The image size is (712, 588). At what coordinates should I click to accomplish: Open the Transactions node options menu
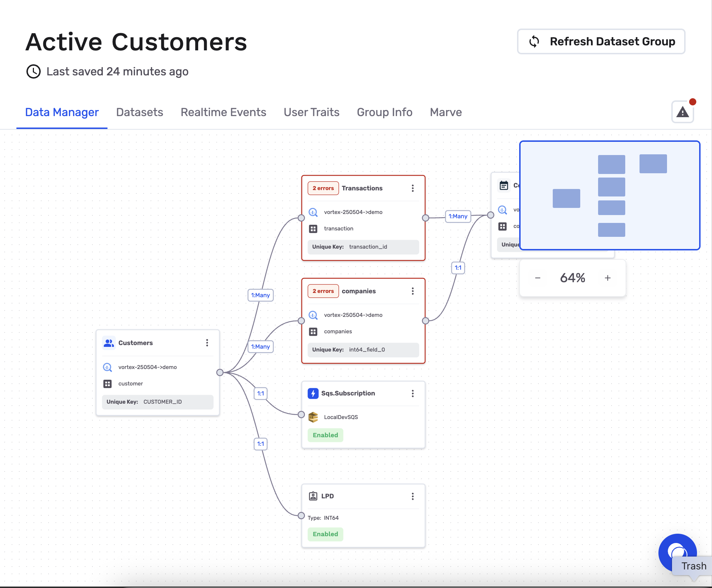(x=413, y=188)
